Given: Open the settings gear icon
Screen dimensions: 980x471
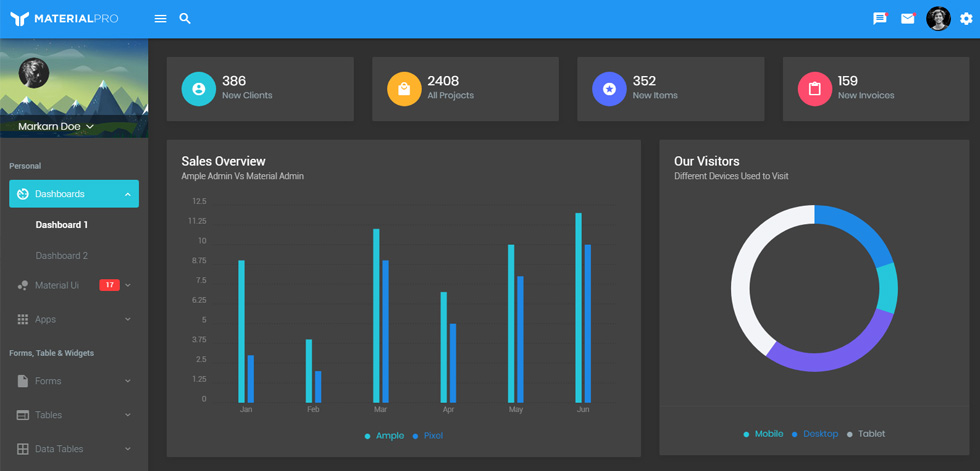Looking at the screenshot, I should pyautogui.click(x=966, y=19).
